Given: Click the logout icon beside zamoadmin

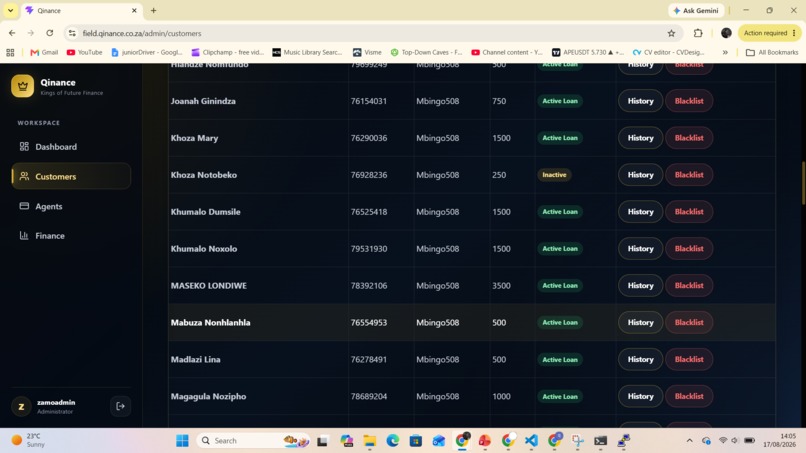Looking at the screenshot, I should [x=120, y=406].
